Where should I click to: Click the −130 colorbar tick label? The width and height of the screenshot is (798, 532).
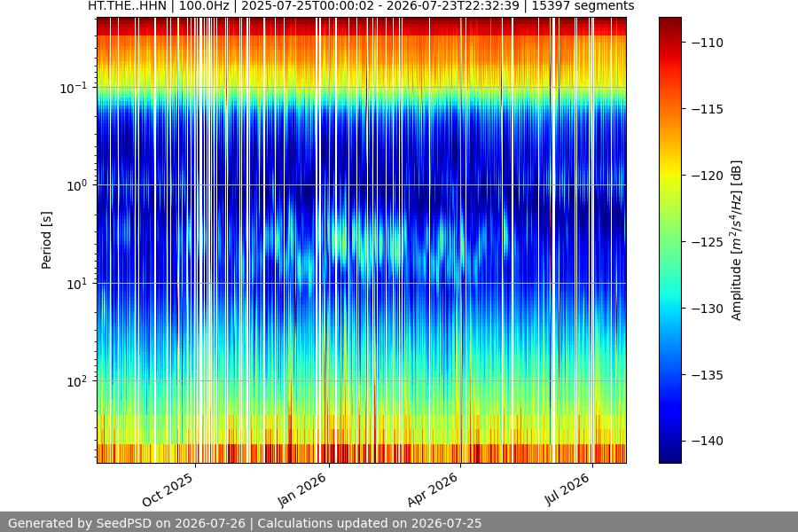(707, 309)
